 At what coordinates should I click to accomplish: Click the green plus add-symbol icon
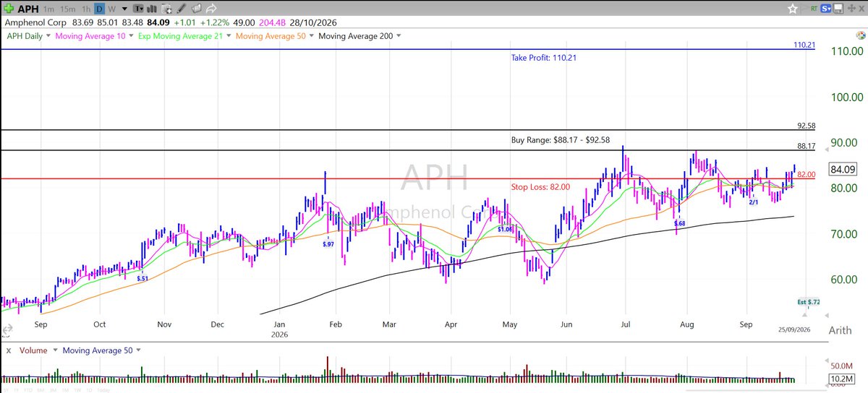(x=7, y=8)
